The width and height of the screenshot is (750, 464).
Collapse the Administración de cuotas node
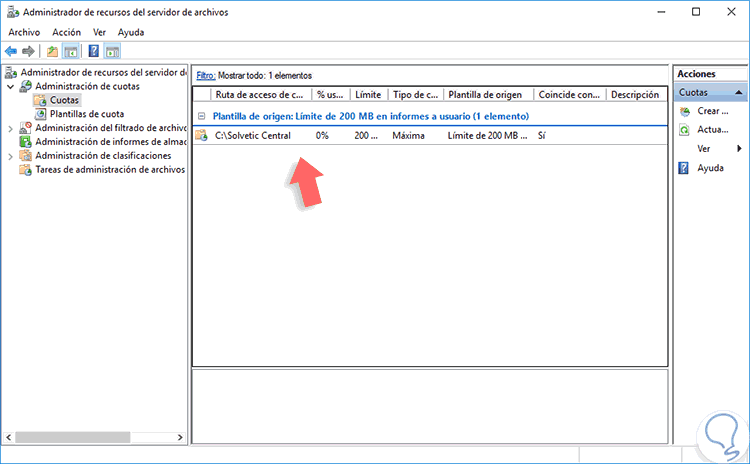tap(11, 87)
